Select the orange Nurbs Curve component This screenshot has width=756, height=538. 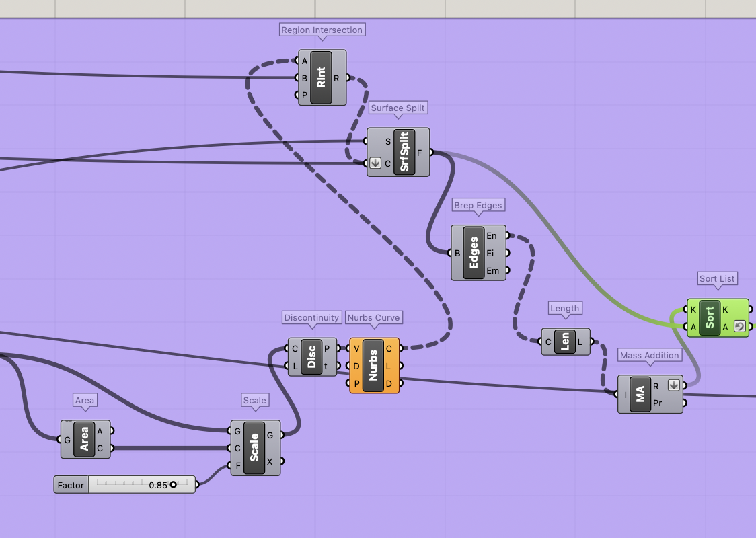[x=374, y=367]
